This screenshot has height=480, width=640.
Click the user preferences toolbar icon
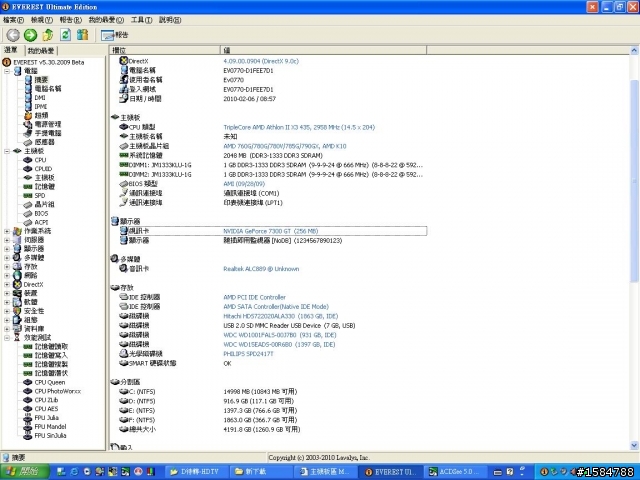click(82, 35)
